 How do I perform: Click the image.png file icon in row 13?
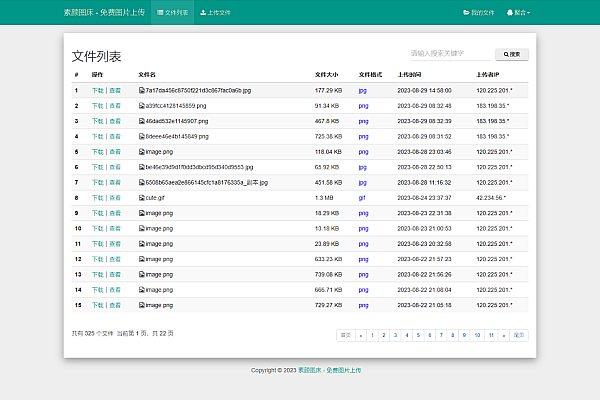click(x=142, y=274)
